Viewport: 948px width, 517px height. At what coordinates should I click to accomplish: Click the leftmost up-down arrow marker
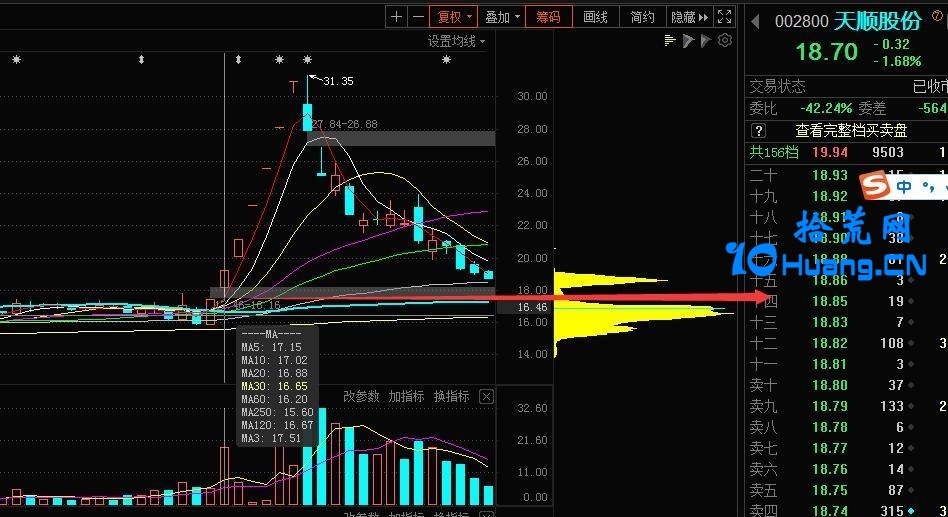coord(141,60)
